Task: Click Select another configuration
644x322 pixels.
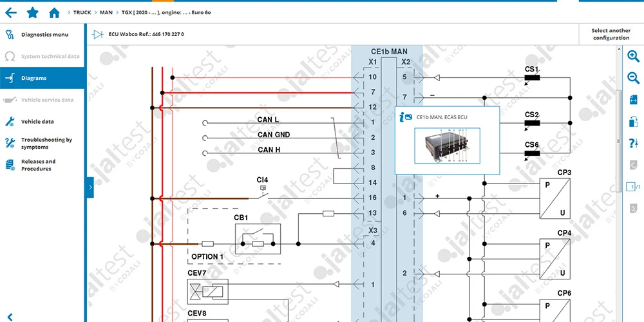Action: pos(611,34)
